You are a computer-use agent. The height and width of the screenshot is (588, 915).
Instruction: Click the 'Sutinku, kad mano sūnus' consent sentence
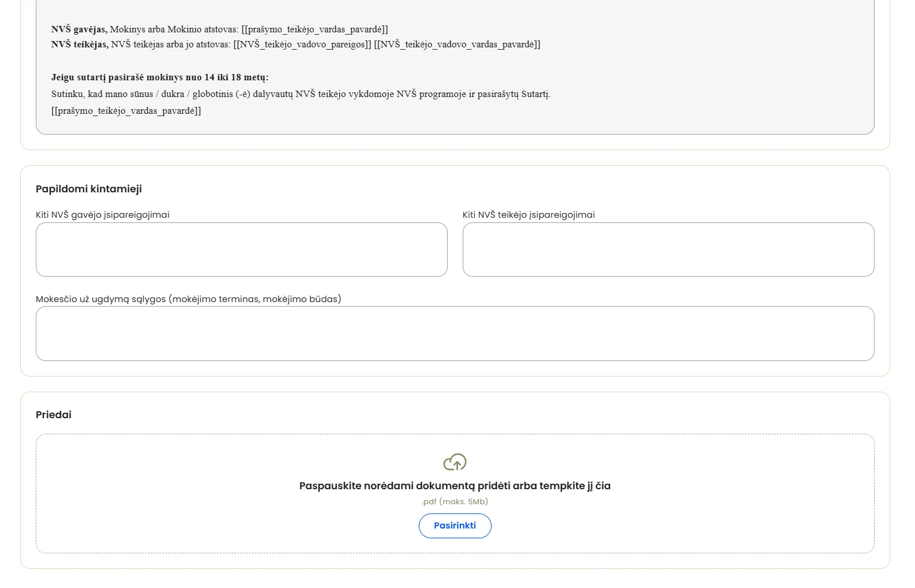tap(301, 94)
